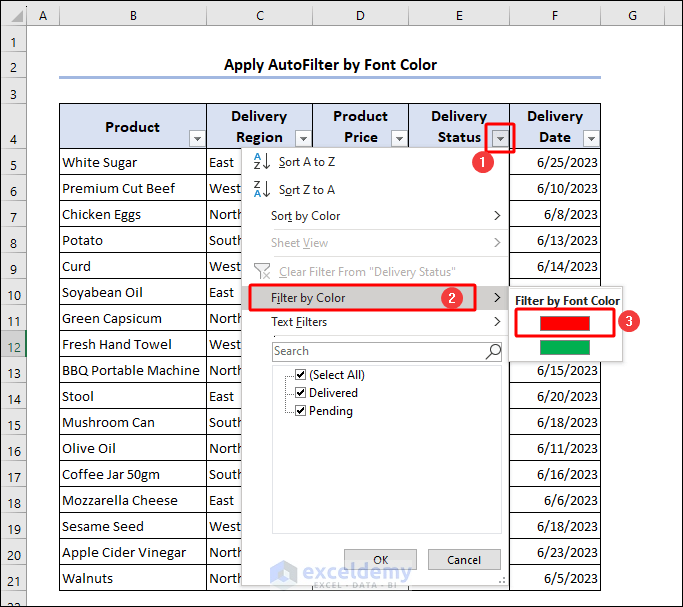Open Sort by Color menu item
The image size is (683, 607).
click(375, 216)
